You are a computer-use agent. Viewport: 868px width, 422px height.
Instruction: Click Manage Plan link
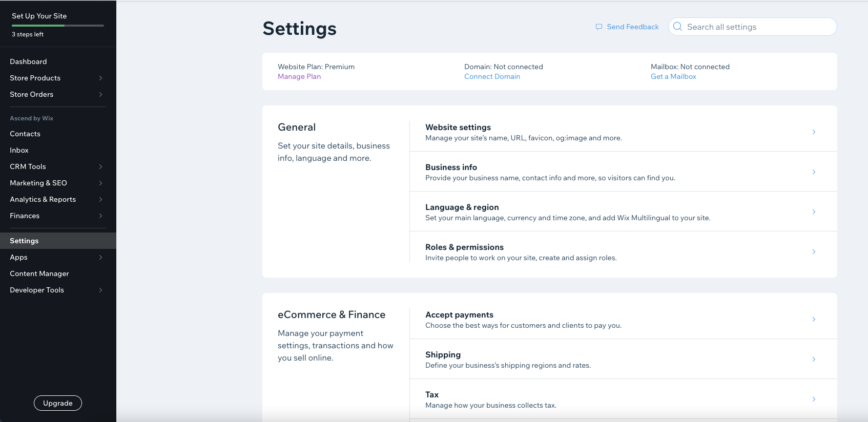point(299,76)
